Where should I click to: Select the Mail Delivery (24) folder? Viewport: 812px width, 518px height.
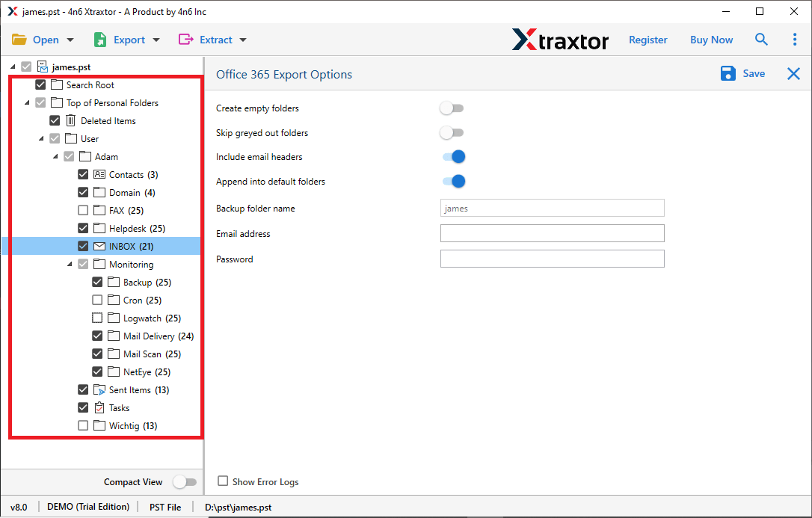(159, 336)
